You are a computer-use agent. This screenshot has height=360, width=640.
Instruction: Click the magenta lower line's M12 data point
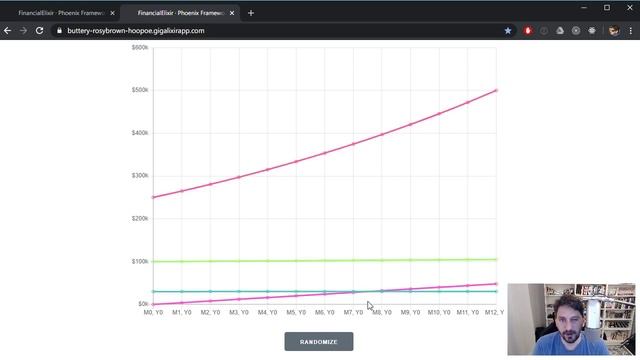(496, 284)
